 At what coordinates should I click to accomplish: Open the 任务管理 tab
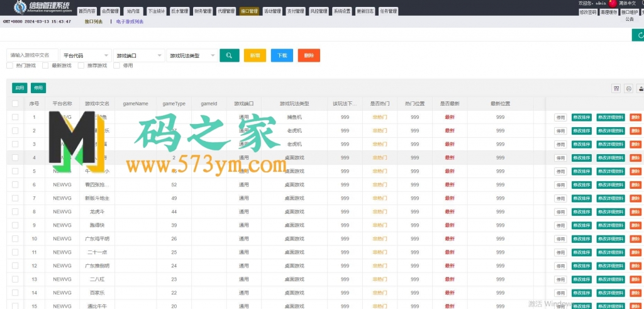pyautogui.click(x=389, y=11)
